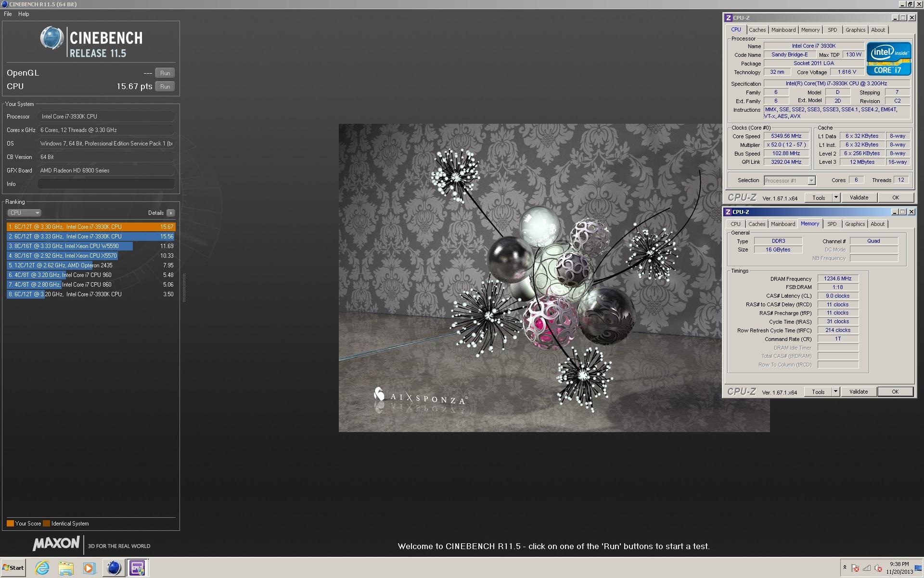Click the empty Info input field
Screen dimensions: 924x578
click(x=106, y=184)
